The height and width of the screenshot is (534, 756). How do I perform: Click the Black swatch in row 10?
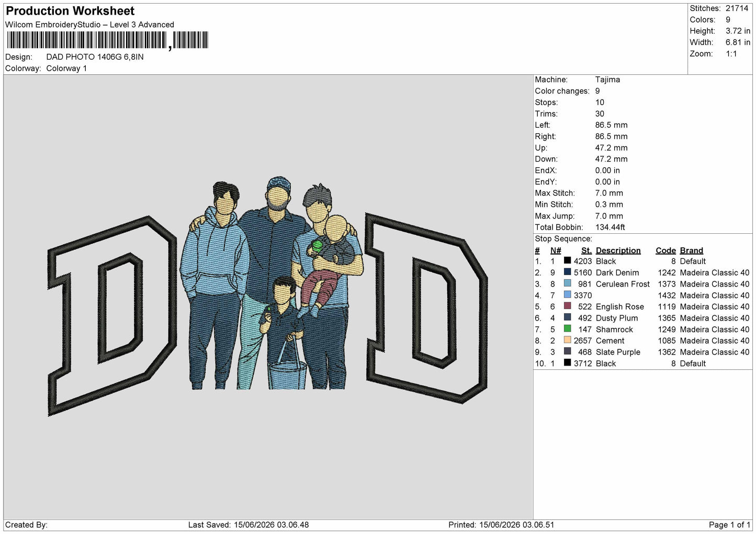click(x=567, y=363)
